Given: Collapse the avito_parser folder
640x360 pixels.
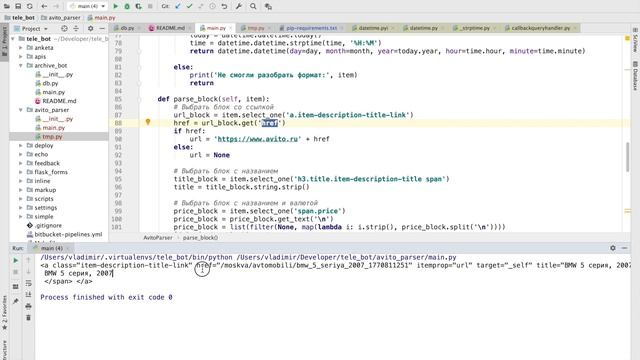Looking at the screenshot, I should (x=21, y=110).
